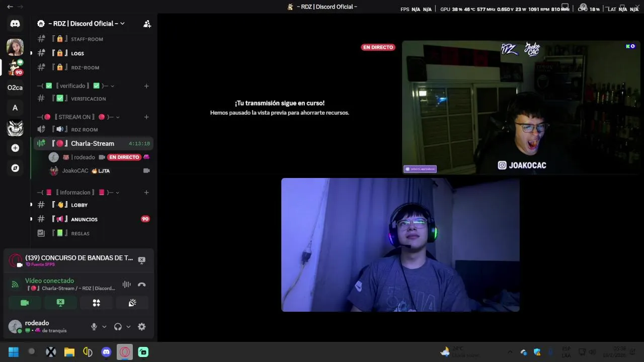Switch to Opera browser in the taskbar

tap(125, 352)
